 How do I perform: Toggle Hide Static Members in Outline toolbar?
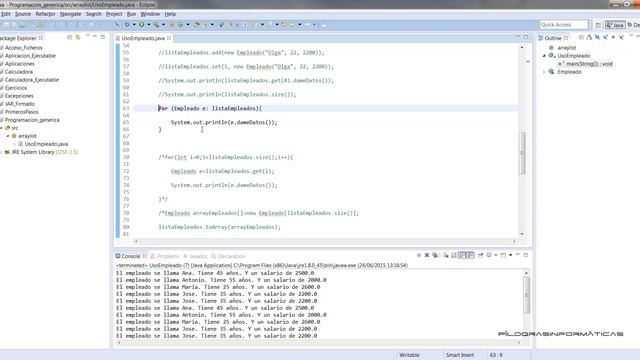point(605,38)
